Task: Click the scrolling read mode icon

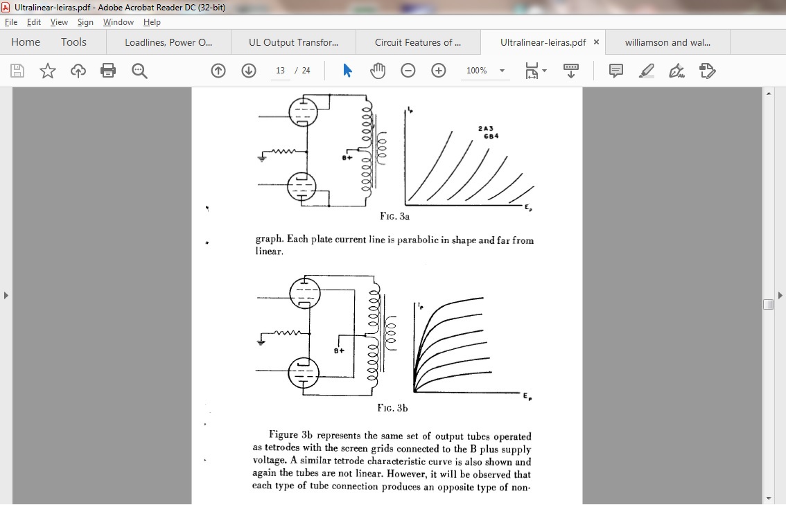Action: coord(571,71)
